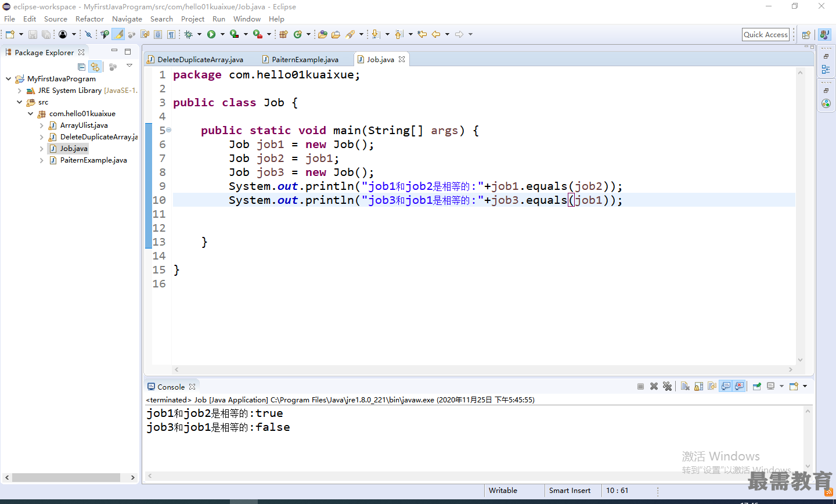The height and width of the screenshot is (504, 836).
Task: Toggle Show Console on Standard Out change
Action: coord(726,386)
